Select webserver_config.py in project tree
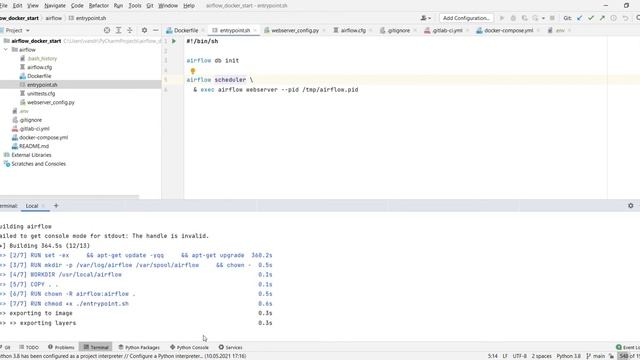640x360 pixels. (x=51, y=102)
